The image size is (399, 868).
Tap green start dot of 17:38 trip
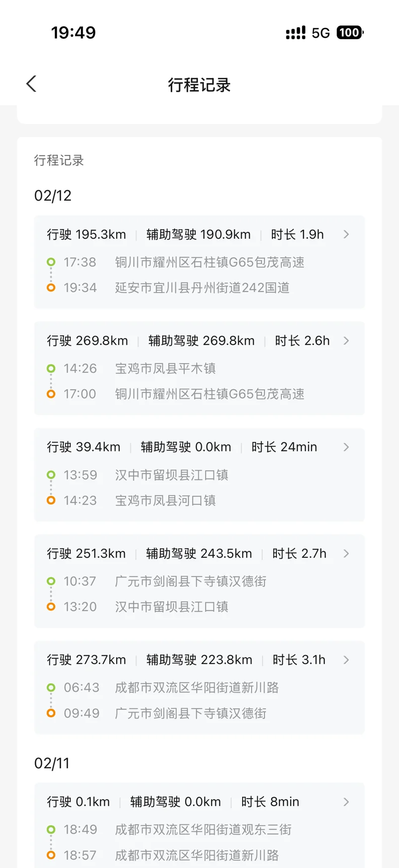pos(51,262)
